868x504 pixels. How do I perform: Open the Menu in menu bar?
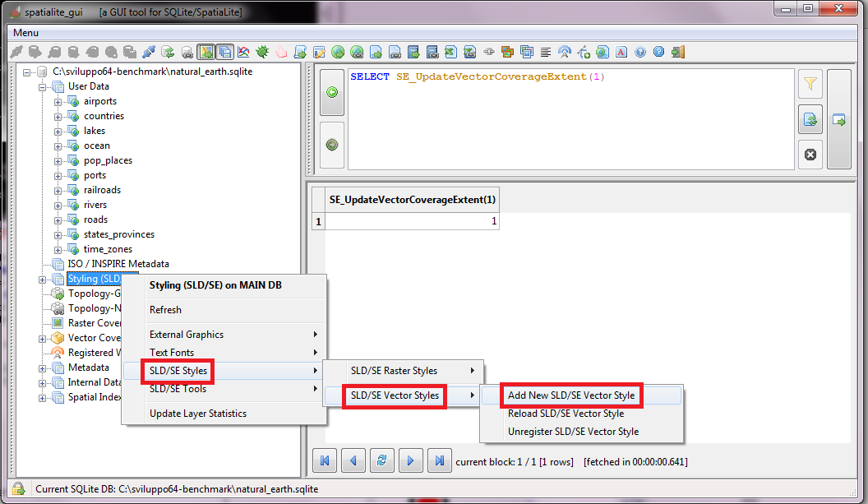pyautogui.click(x=25, y=33)
